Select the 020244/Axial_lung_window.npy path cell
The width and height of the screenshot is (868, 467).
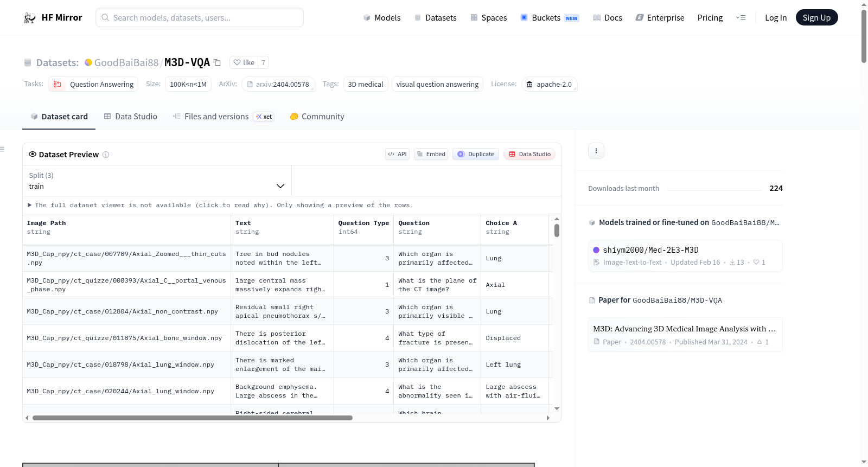pos(127,391)
